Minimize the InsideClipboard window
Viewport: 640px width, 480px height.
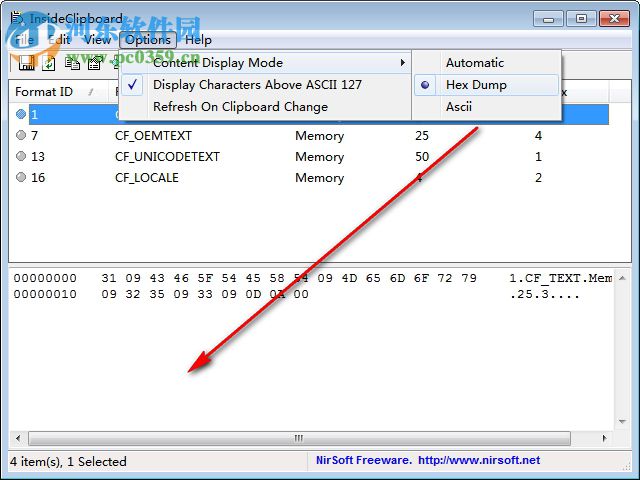pos(548,18)
